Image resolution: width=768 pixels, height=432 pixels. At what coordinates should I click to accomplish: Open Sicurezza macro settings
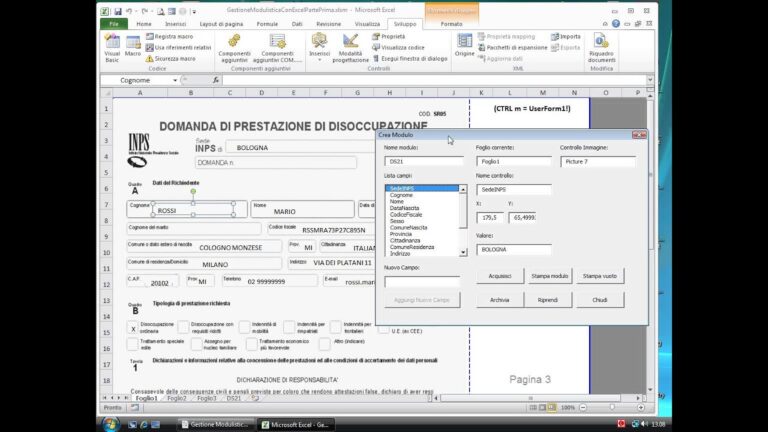(171, 58)
